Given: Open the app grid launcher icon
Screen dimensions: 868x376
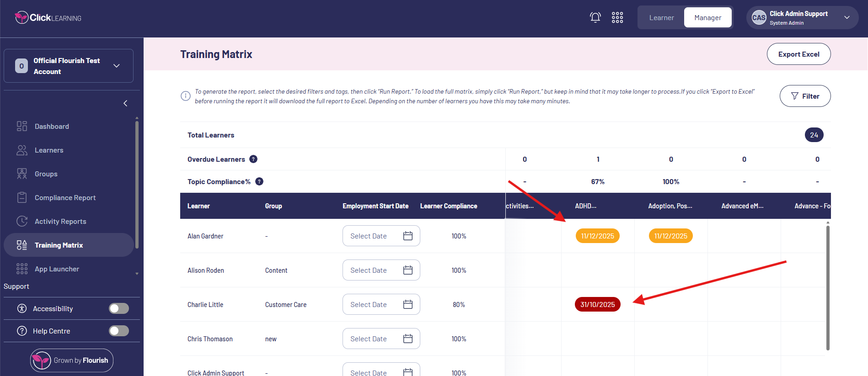Looking at the screenshot, I should point(617,17).
